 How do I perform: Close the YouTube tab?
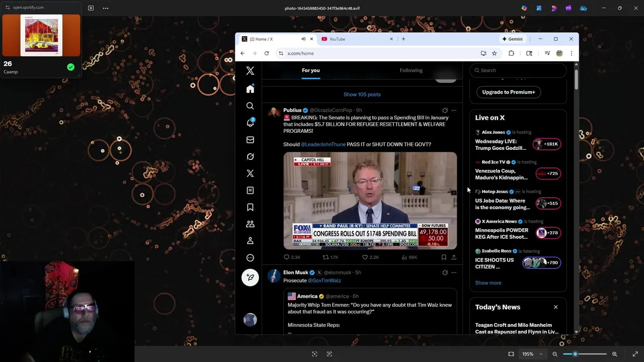point(391,39)
